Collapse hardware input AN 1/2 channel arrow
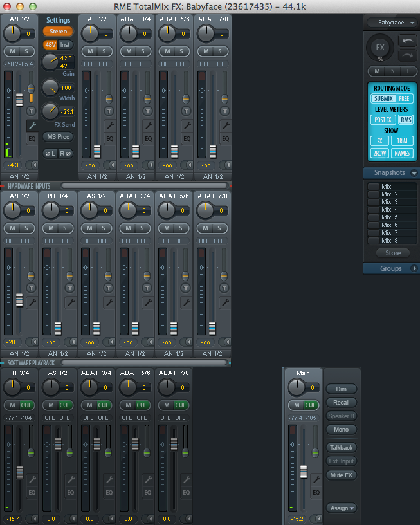Screen dimensions: 420x525 [33, 165]
